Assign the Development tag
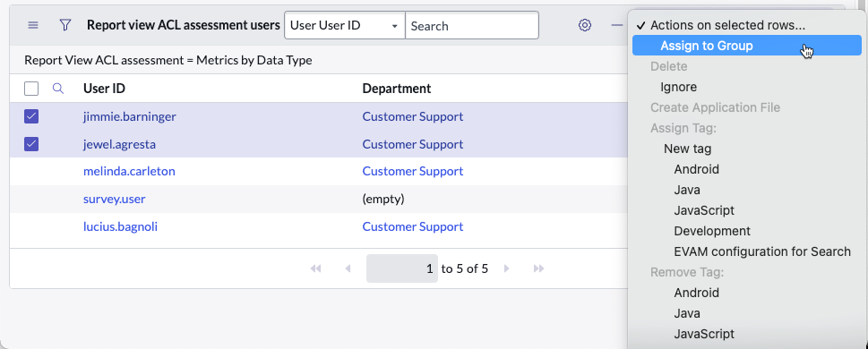Image resolution: width=868 pixels, height=349 pixels. pyautogui.click(x=712, y=231)
